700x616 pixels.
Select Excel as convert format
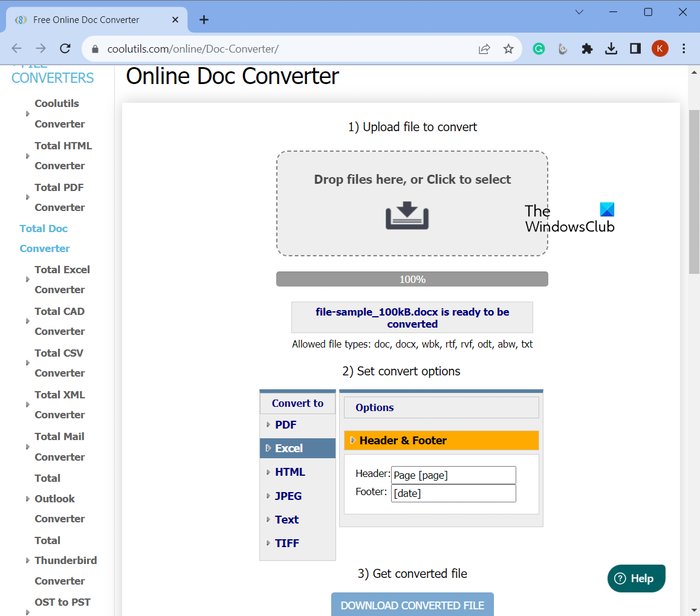coord(298,448)
